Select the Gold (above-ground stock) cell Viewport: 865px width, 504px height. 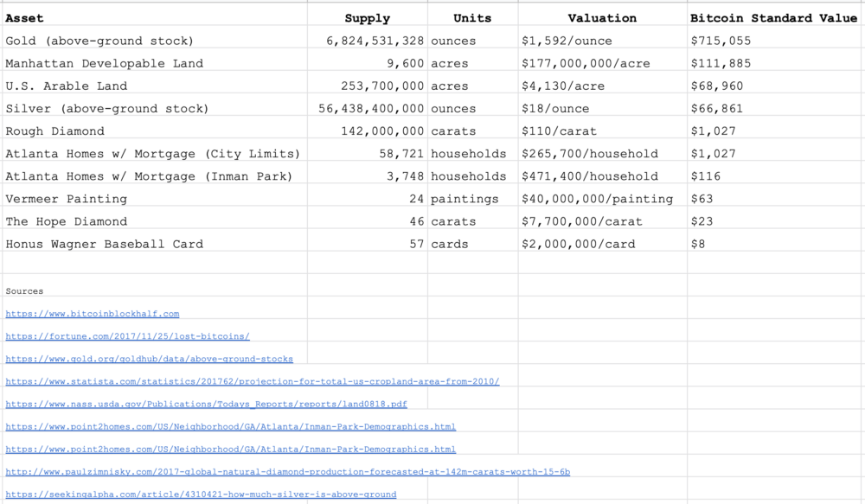(155, 41)
